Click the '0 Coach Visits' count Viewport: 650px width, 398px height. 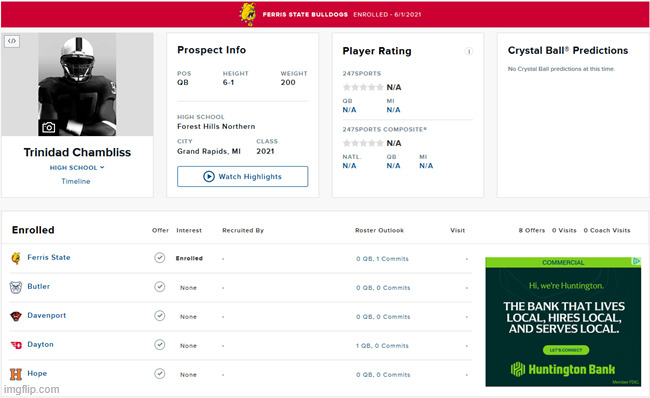(x=607, y=231)
